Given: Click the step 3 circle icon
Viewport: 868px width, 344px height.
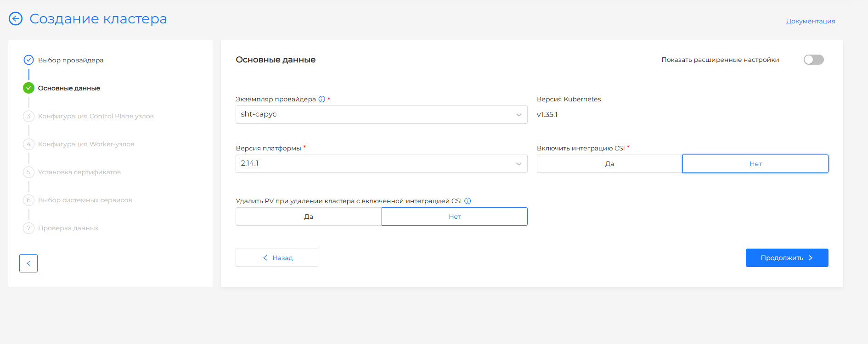Looking at the screenshot, I should pos(28,116).
